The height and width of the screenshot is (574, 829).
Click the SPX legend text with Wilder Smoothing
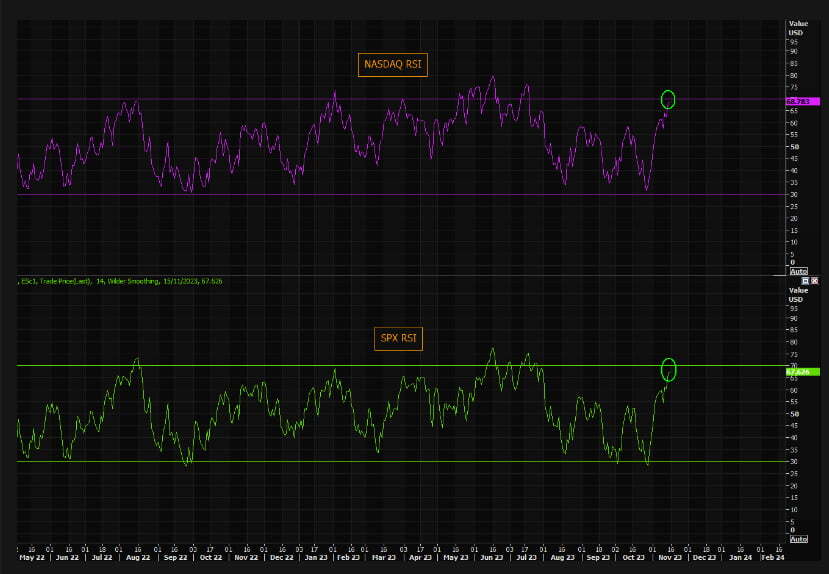coord(121,281)
